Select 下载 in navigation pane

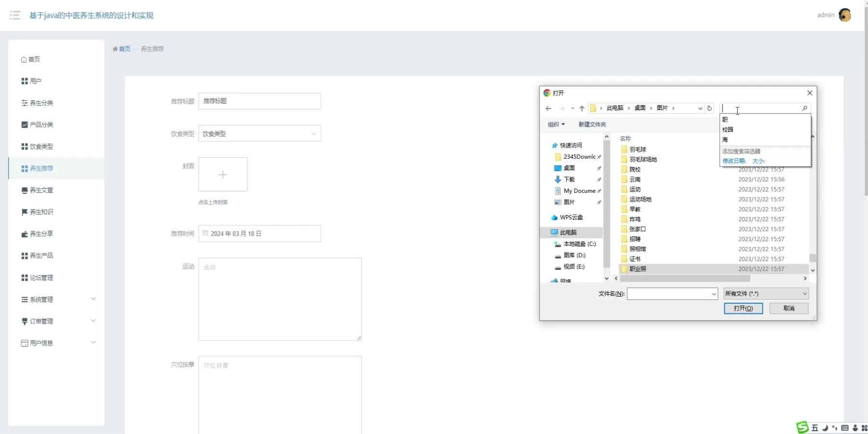click(x=565, y=179)
